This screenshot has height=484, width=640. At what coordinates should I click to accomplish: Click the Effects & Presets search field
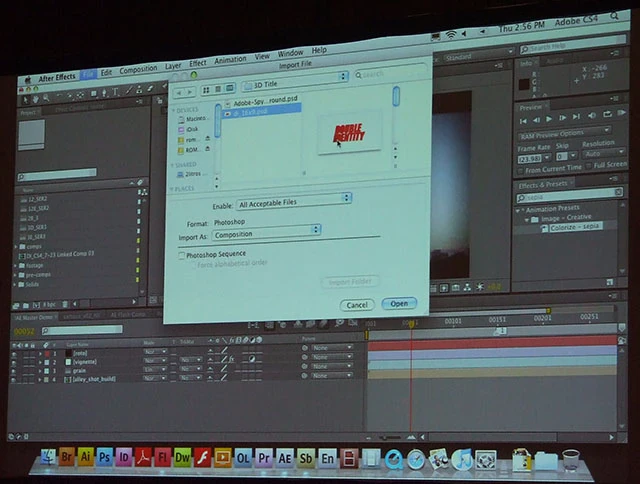(570, 196)
